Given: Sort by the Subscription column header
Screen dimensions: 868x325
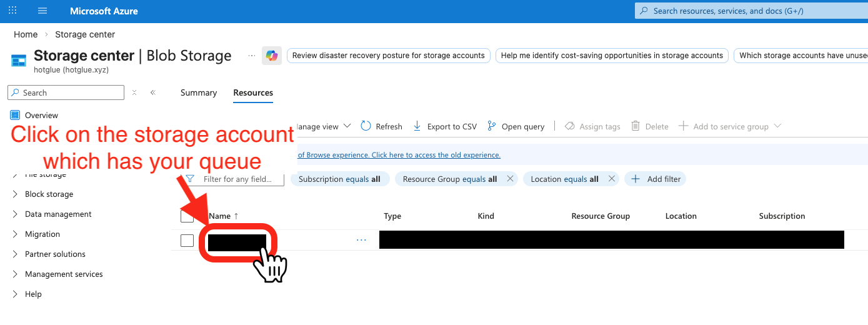Looking at the screenshot, I should 782,216.
